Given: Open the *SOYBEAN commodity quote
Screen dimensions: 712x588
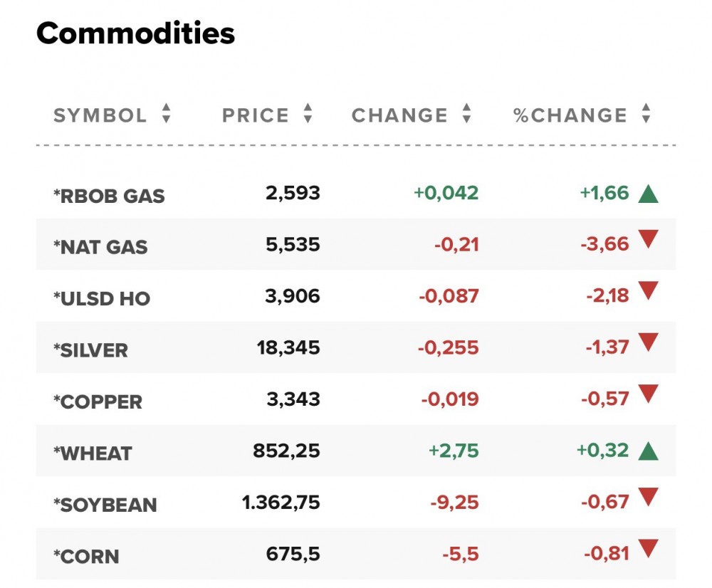Looking at the screenshot, I should pyautogui.click(x=105, y=505).
